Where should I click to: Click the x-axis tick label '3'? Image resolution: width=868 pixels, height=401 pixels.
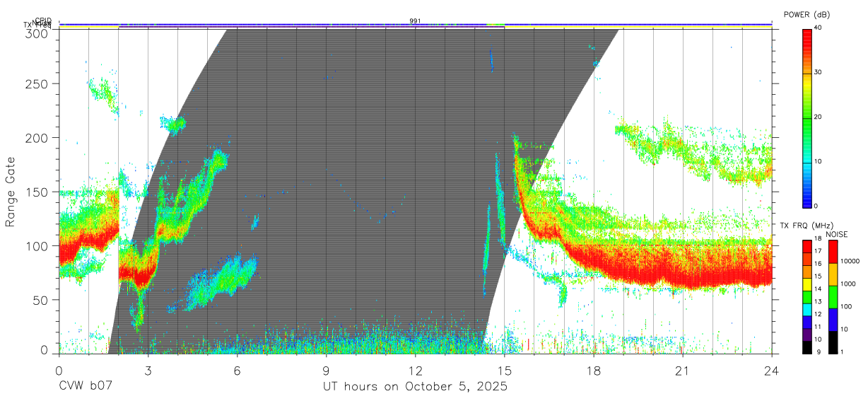click(148, 370)
